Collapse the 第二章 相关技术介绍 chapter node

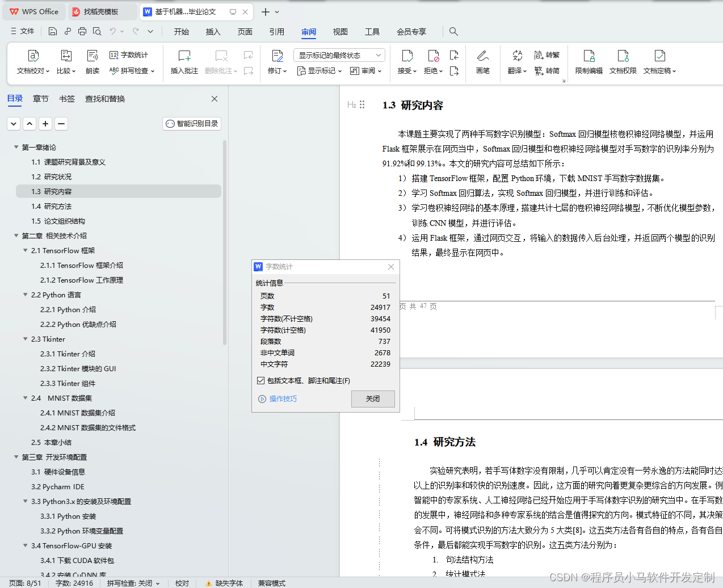click(x=16, y=236)
